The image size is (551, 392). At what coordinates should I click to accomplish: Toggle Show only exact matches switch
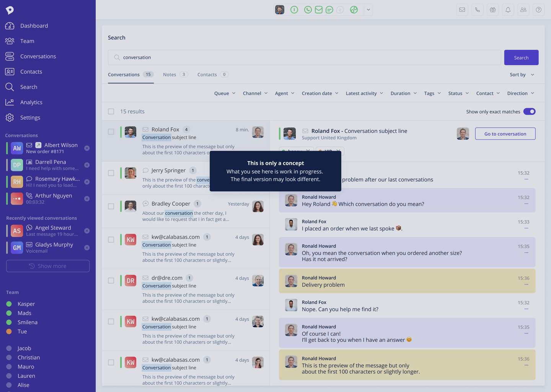tap(529, 111)
